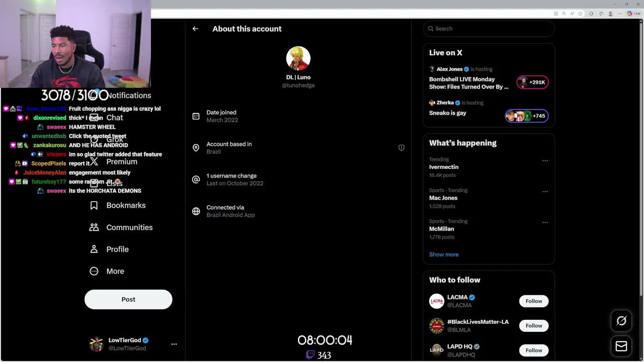Open browser favorites list icon
Viewport: 644px width, 362px height.
tap(601, 14)
